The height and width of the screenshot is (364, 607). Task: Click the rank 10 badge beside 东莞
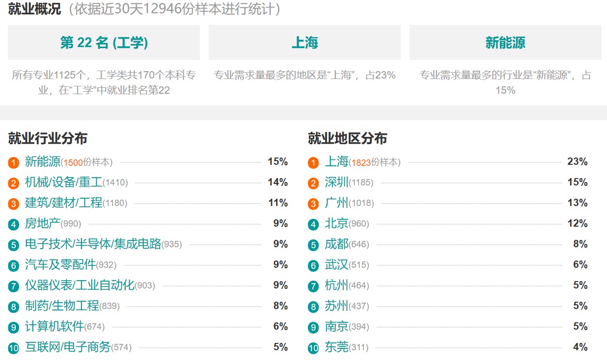(x=313, y=348)
